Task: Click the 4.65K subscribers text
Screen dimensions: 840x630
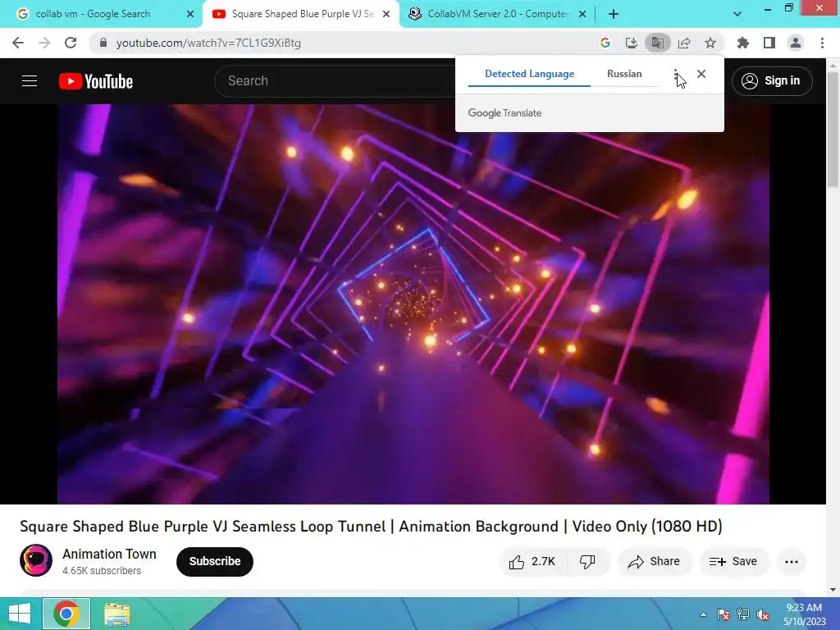Action: click(101, 571)
